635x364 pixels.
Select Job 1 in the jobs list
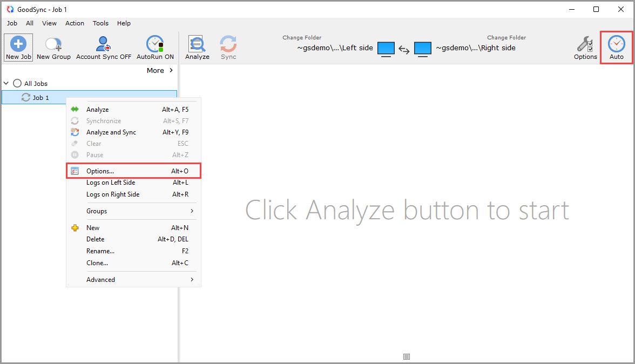41,98
